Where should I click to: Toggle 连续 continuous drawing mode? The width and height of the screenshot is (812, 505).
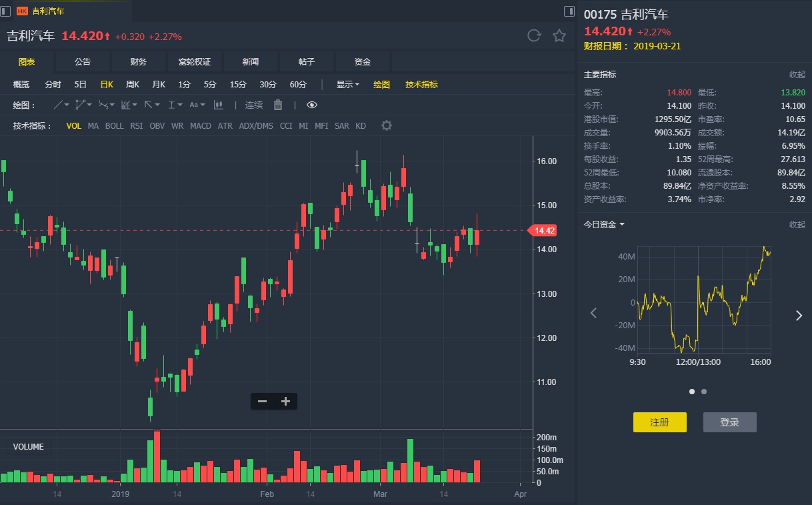click(x=254, y=105)
